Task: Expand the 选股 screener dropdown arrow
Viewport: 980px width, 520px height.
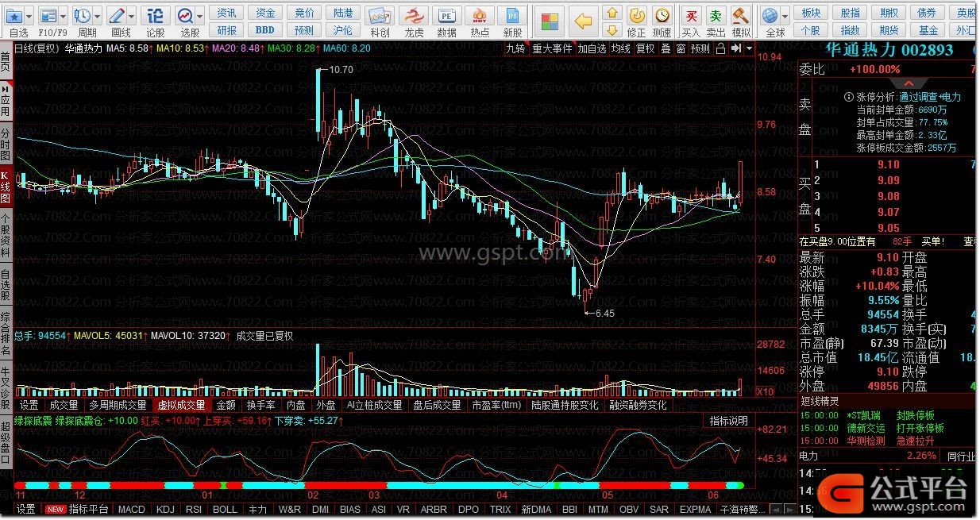Action: [x=199, y=16]
